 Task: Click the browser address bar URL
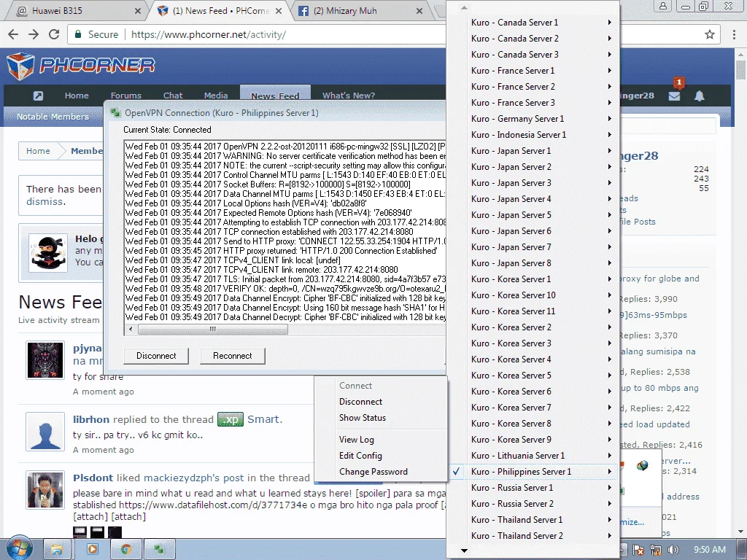(208, 35)
